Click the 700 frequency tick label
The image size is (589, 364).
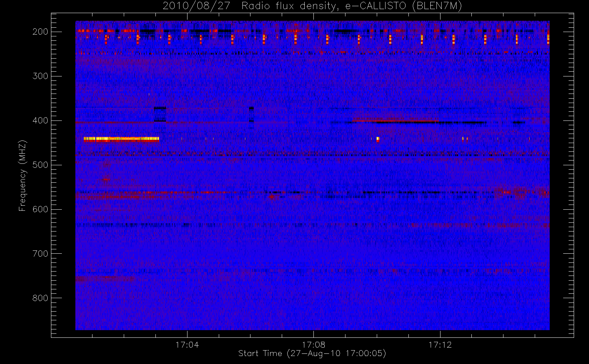tap(40, 254)
